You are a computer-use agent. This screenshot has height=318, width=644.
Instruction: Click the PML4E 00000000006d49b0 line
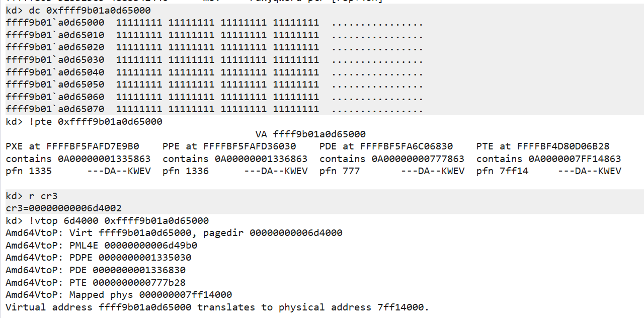(101, 246)
